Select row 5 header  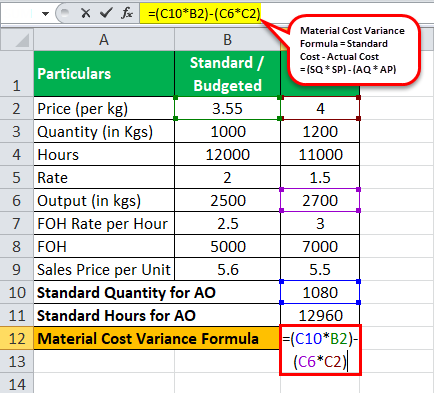pos(17,178)
